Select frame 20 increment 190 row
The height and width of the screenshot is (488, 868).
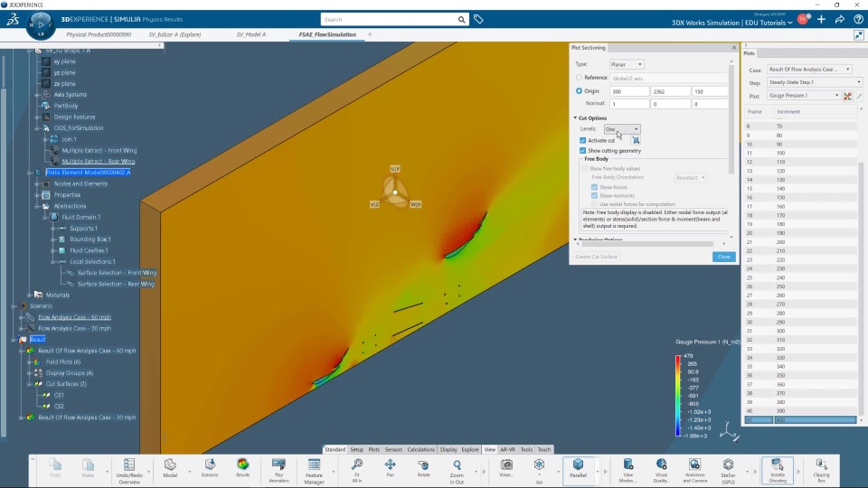pos(800,233)
